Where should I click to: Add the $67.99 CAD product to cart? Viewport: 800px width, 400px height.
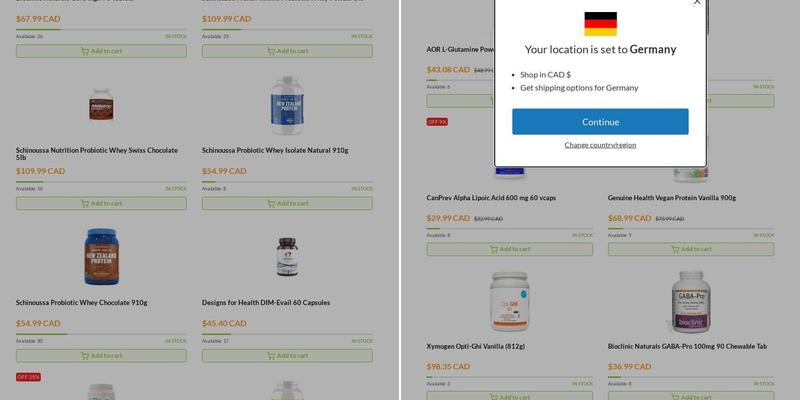pyautogui.click(x=101, y=51)
